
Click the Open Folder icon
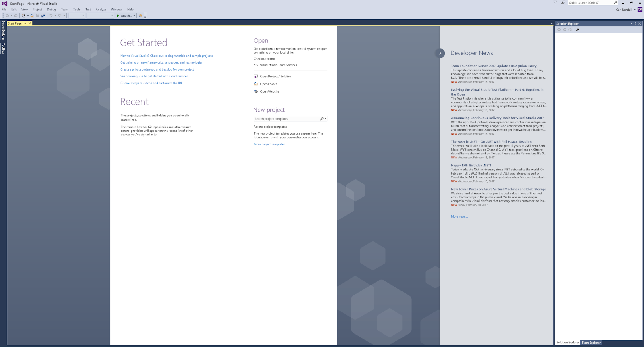pos(256,84)
